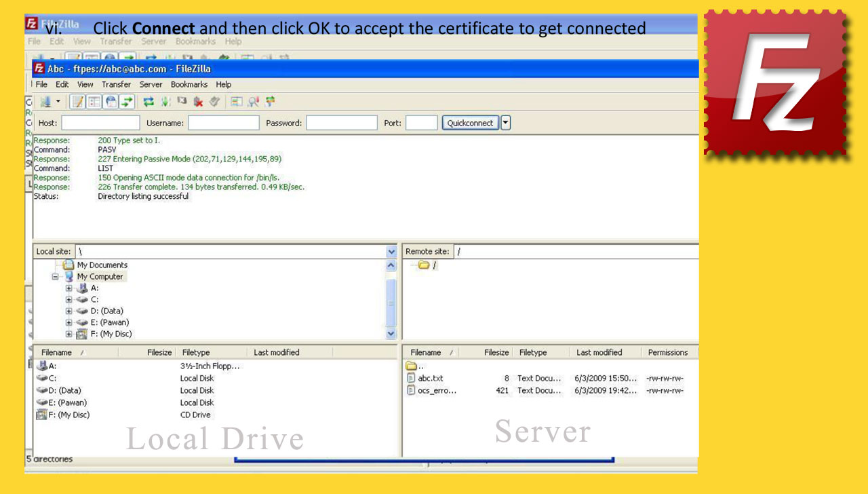Open the Transfer menu
Screen dimensions: 868x494
click(x=117, y=85)
